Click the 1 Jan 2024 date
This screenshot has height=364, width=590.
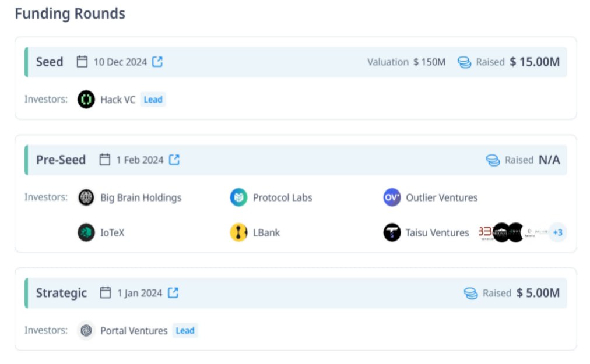tap(139, 294)
